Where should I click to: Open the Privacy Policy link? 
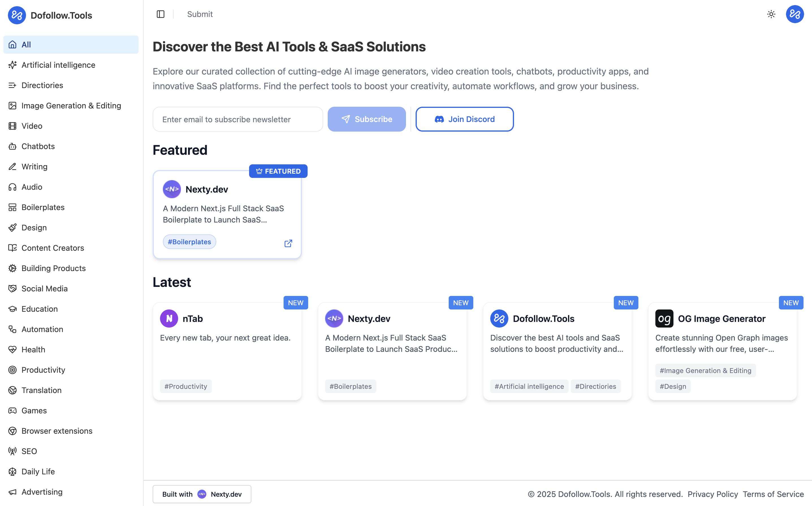pyautogui.click(x=712, y=494)
